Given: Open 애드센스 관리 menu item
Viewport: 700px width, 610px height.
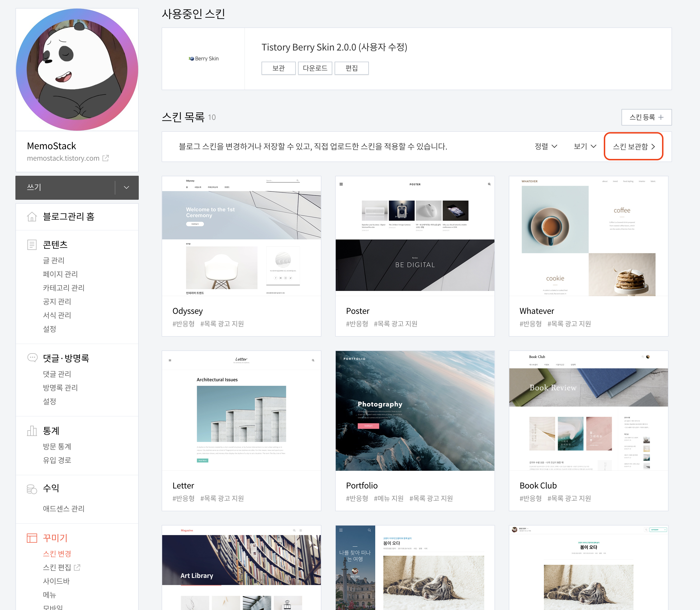Looking at the screenshot, I should (63, 508).
